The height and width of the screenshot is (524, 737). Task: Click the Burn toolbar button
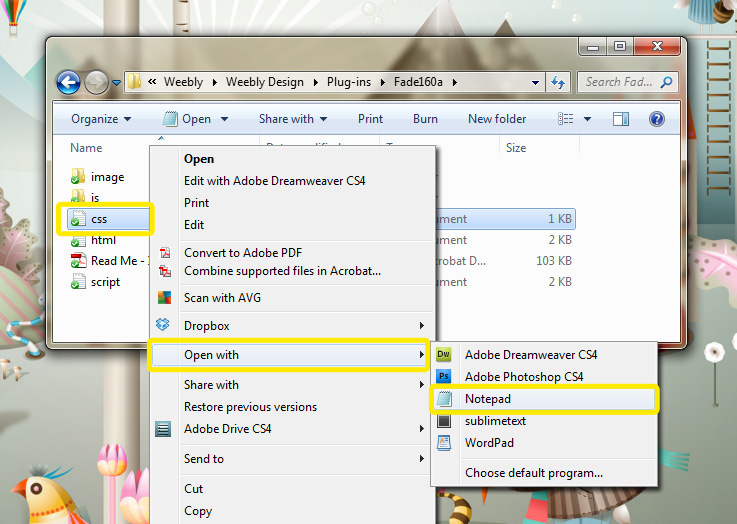(425, 119)
